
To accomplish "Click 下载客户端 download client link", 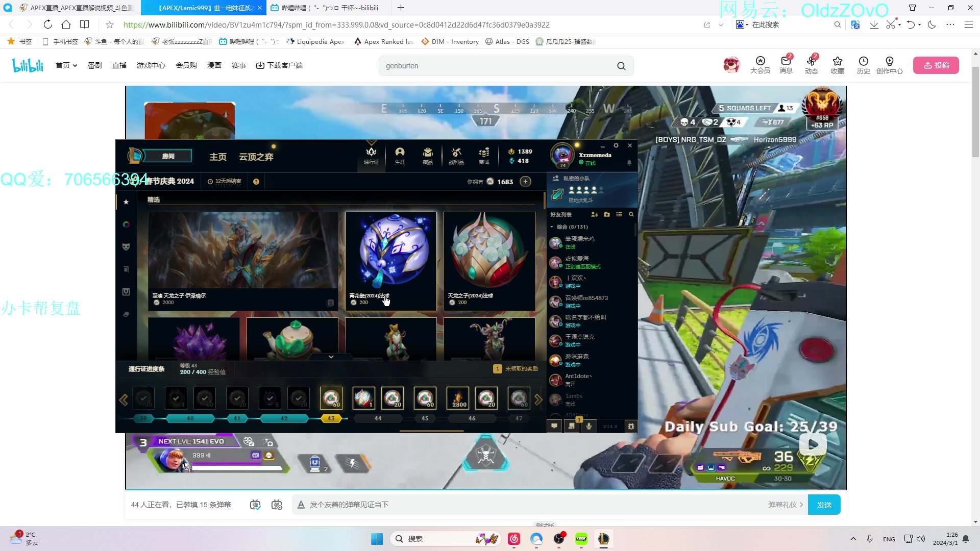I will tap(279, 65).
